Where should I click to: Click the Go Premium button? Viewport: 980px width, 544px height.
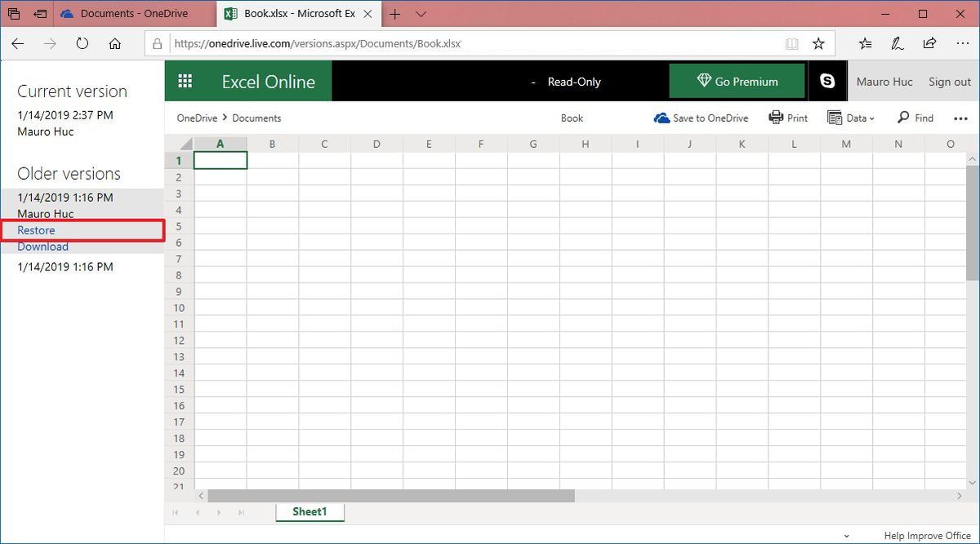[x=736, y=81]
